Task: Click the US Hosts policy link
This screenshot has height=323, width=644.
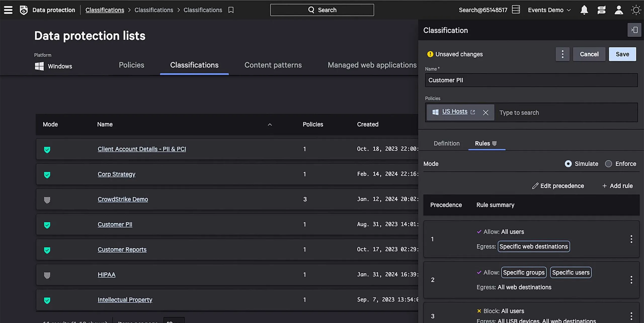Action: coord(455,111)
